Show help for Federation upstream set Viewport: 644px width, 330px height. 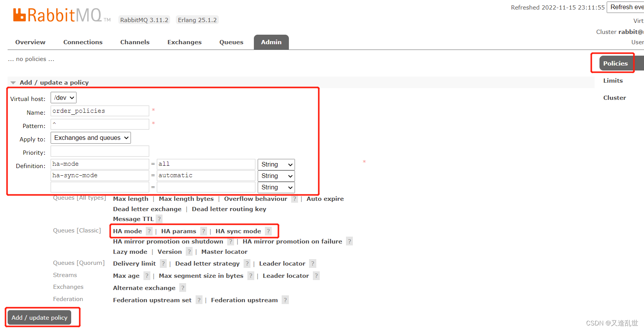pyautogui.click(x=199, y=300)
